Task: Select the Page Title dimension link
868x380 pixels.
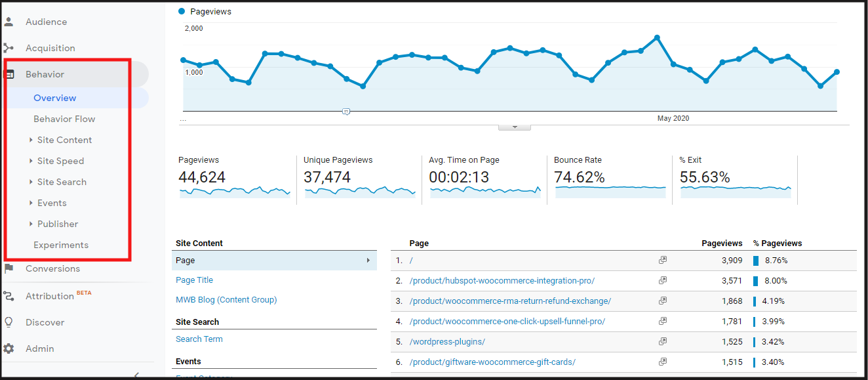Action: (194, 280)
